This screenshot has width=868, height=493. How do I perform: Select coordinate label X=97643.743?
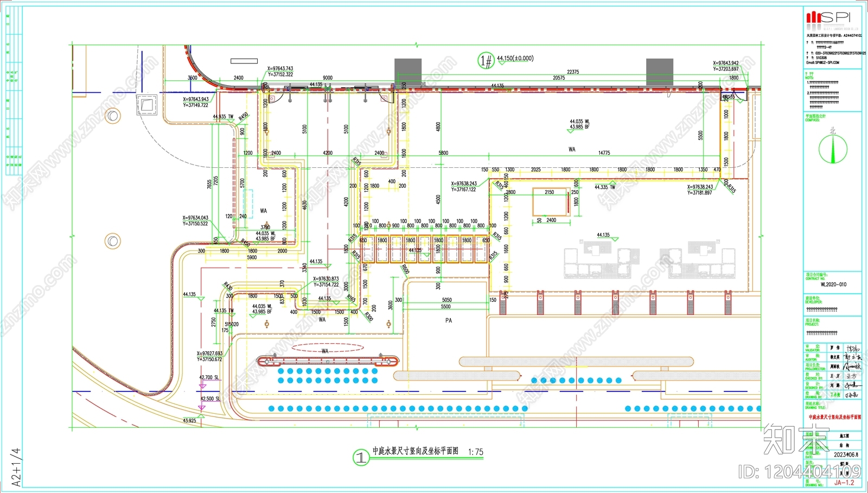[280, 69]
